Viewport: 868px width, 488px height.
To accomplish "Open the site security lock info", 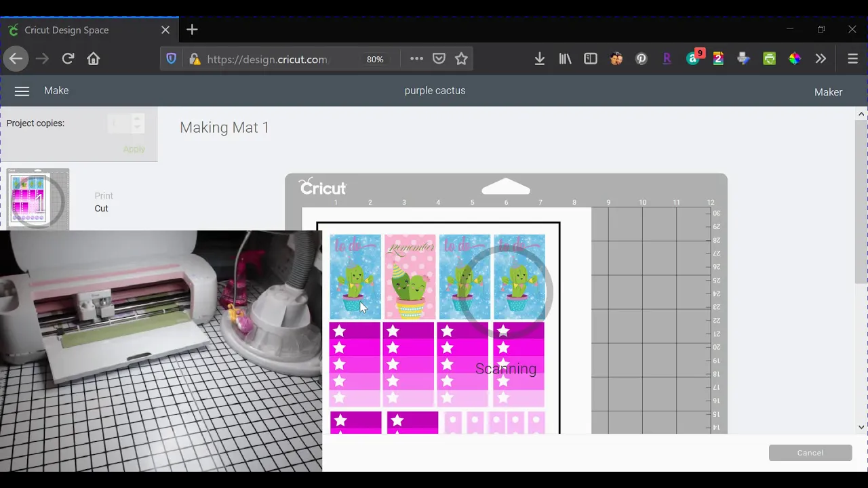I will pyautogui.click(x=195, y=60).
